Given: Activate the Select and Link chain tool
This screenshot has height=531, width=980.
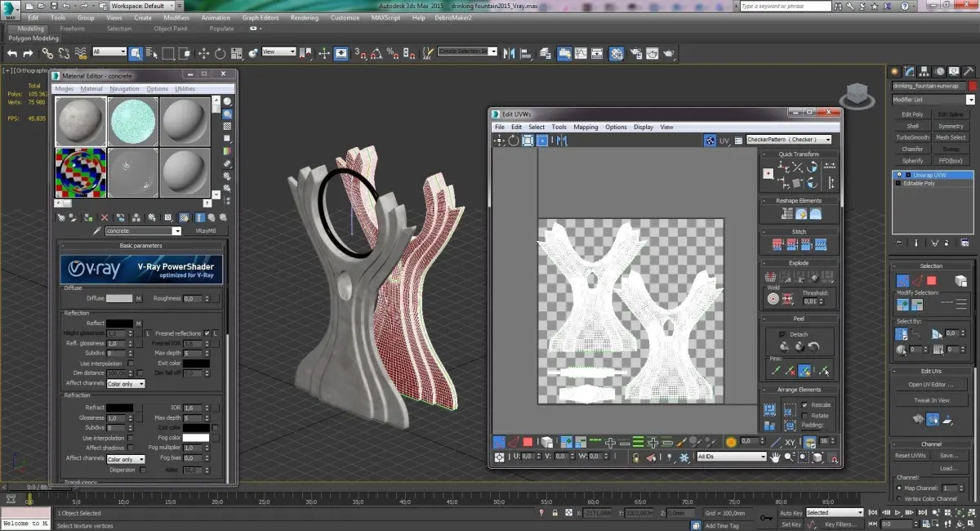Looking at the screenshot, I should click(x=47, y=53).
